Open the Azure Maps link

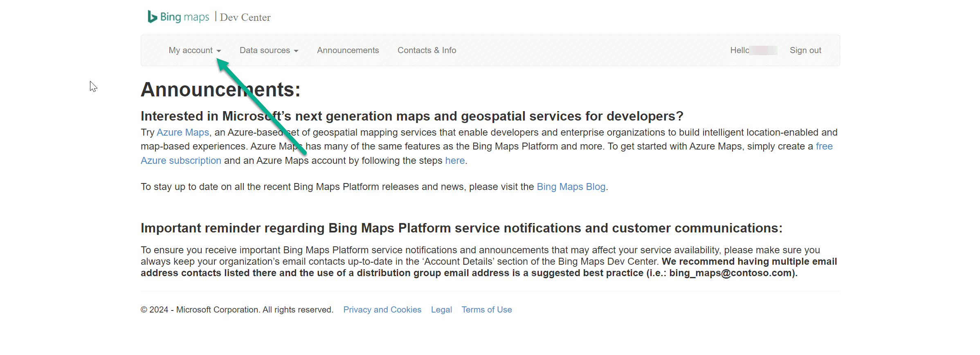click(x=183, y=132)
